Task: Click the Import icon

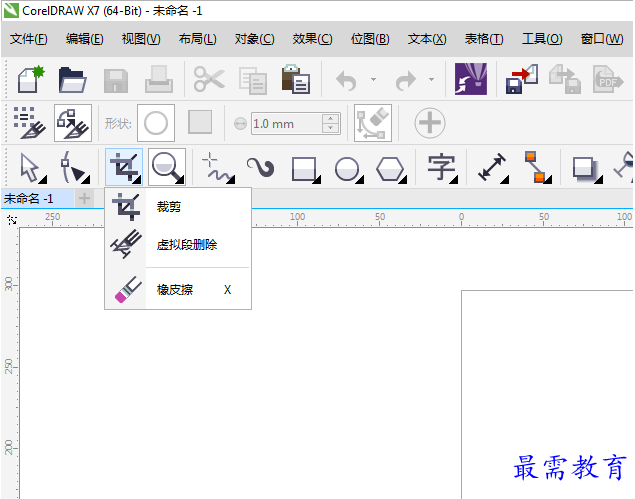Action: pos(522,79)
